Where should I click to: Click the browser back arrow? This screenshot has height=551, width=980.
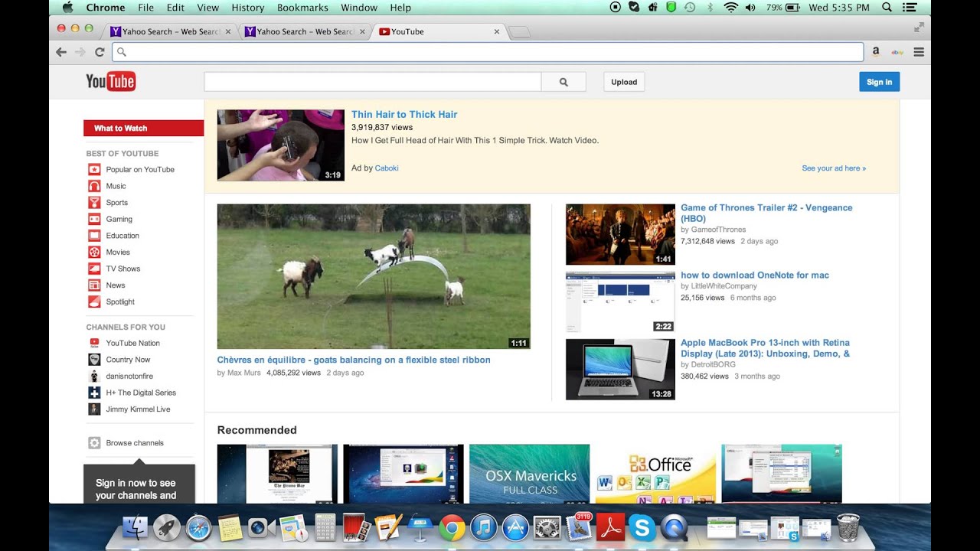coord(61,52)
